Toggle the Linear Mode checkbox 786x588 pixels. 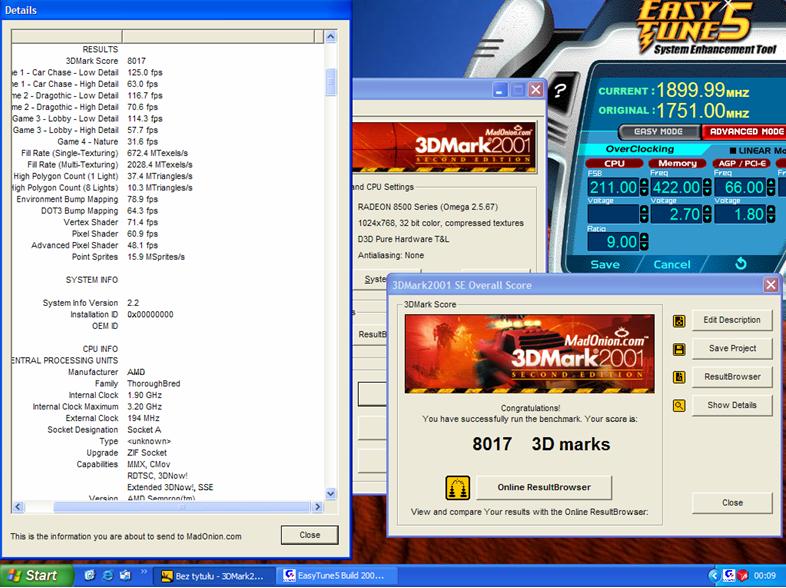(733, 150)
